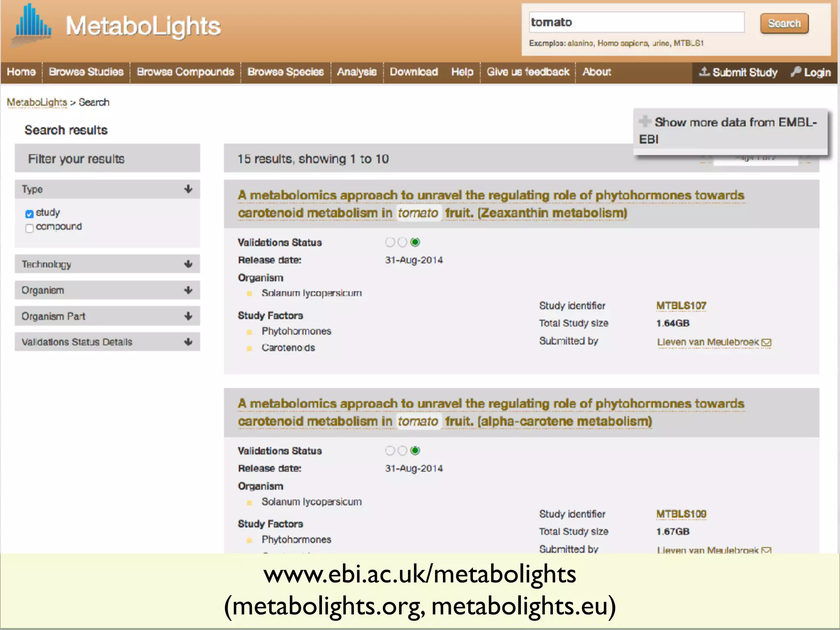Viewport: 840px width, 630px height.
Task: Open Show more data from EMBL-EBI panel
Action: [730, 131]
